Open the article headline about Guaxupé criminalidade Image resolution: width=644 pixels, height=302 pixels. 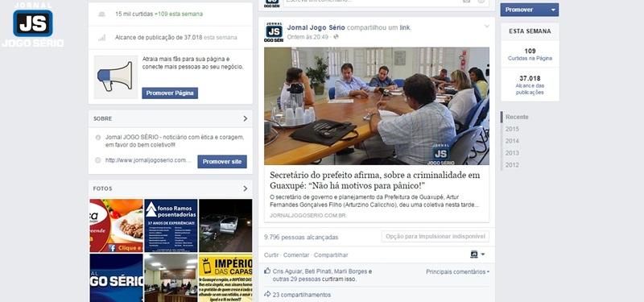tap(374, 180)
